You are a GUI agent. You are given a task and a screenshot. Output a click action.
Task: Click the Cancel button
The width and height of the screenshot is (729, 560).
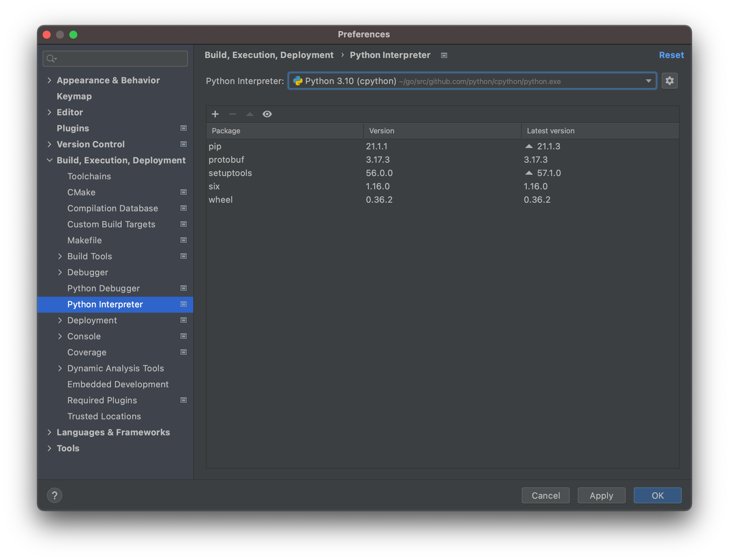[x=545, y=495]
